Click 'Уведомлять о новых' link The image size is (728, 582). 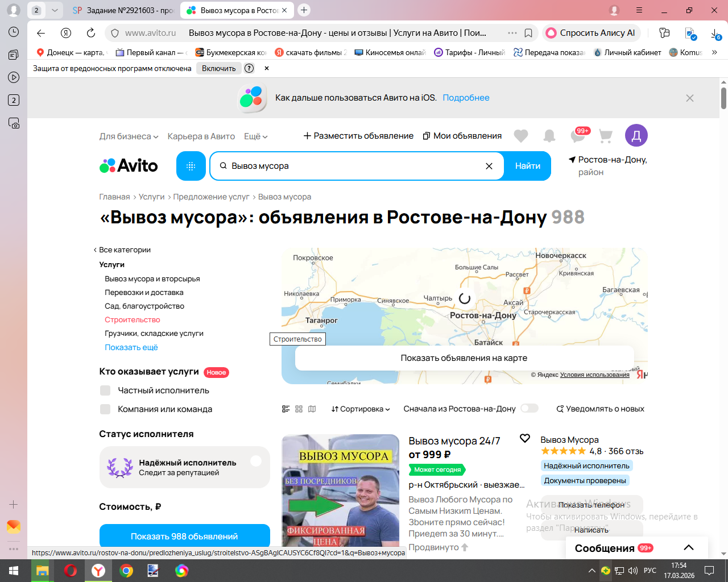coord(600,409)
